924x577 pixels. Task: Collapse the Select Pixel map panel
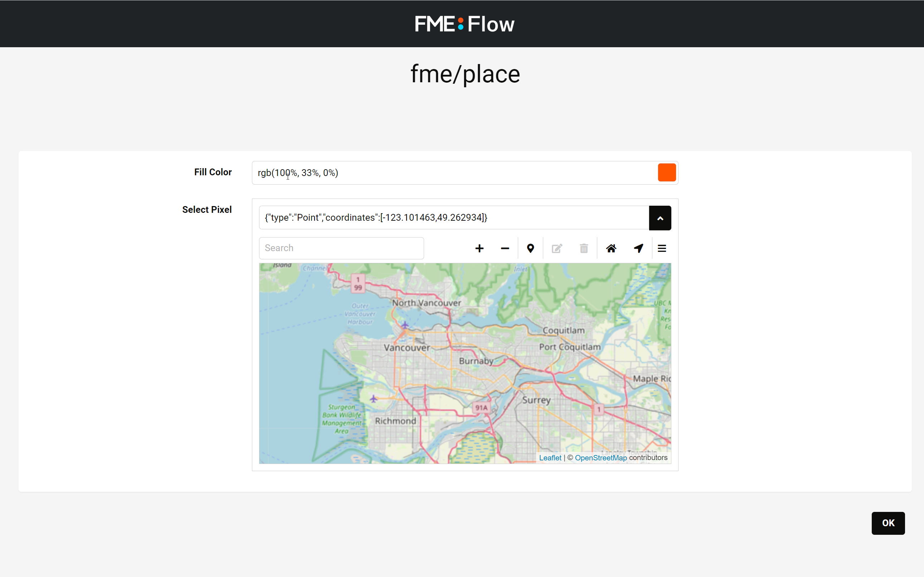(660, 218)
